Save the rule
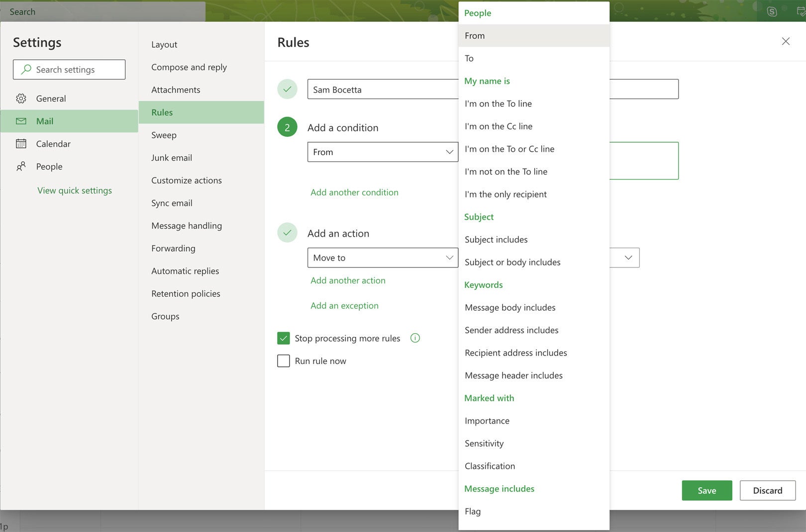Screen dimensions: 806x532 [x=706, y=490]
